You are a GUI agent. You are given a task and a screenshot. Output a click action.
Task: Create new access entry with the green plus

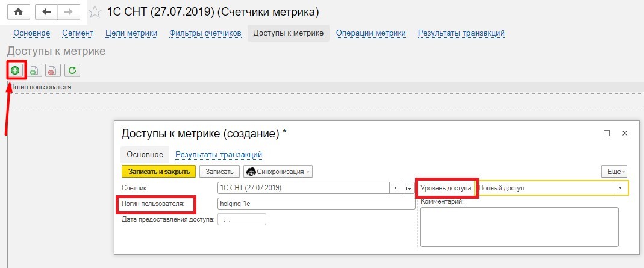pos(15,70)
